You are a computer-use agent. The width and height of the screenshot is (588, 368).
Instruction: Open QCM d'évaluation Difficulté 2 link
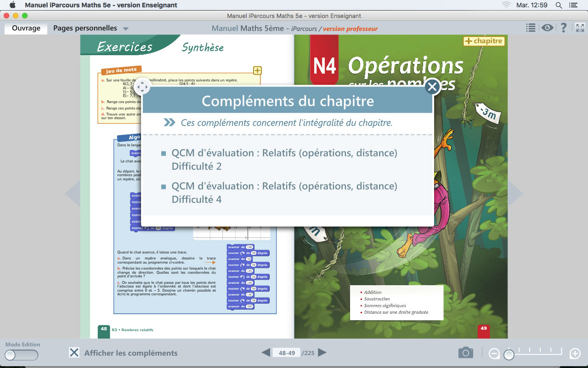284,159
